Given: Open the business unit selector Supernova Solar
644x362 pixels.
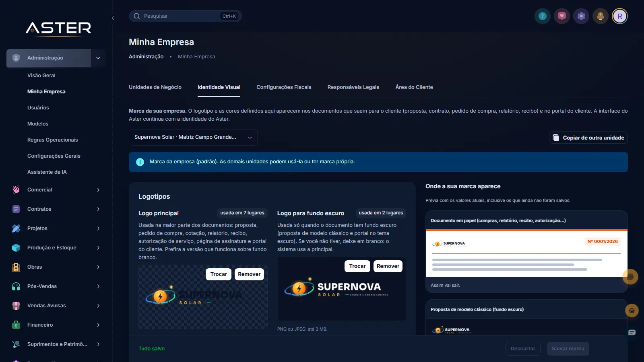Looking at the screenshot, I should [x=193, y=138].
